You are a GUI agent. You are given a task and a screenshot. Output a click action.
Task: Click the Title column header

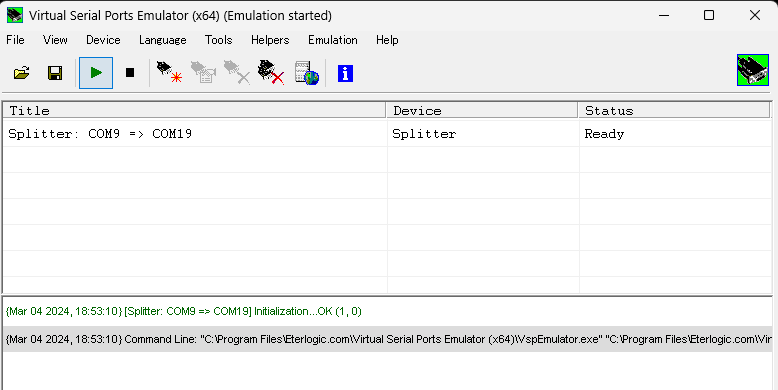tap(194, 110)
